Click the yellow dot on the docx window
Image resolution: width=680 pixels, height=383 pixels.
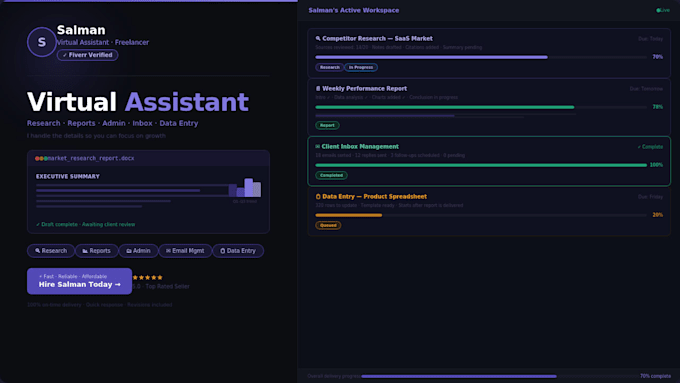click(x=42, y=159)
